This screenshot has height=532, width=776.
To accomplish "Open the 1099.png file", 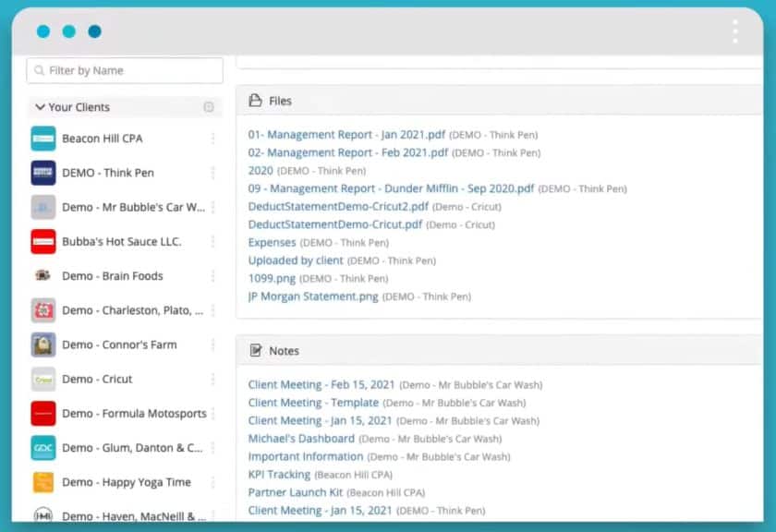I will pos(272,278).
